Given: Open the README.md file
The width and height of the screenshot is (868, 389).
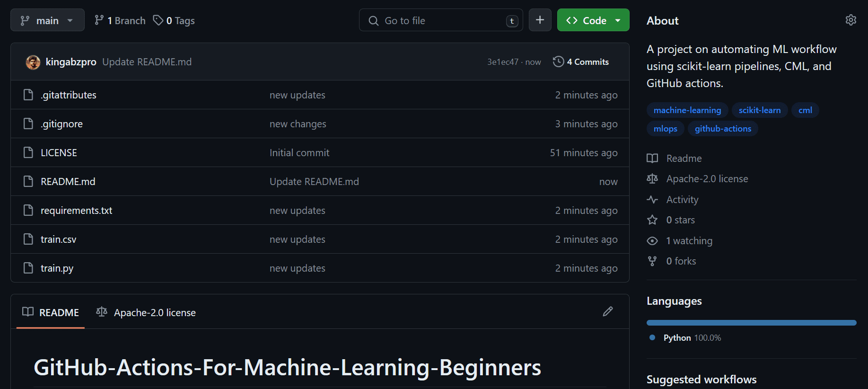Looking at the screenshot, I should pos(68,182).
